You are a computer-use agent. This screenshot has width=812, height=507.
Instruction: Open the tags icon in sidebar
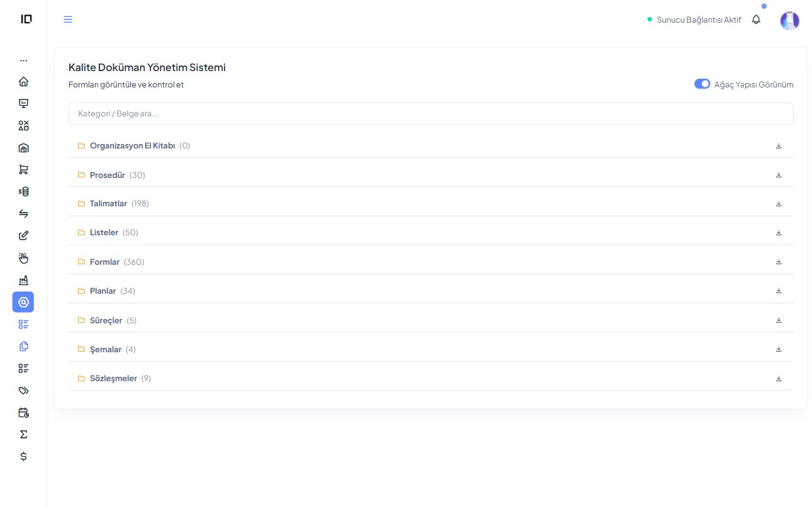(23, 391)
